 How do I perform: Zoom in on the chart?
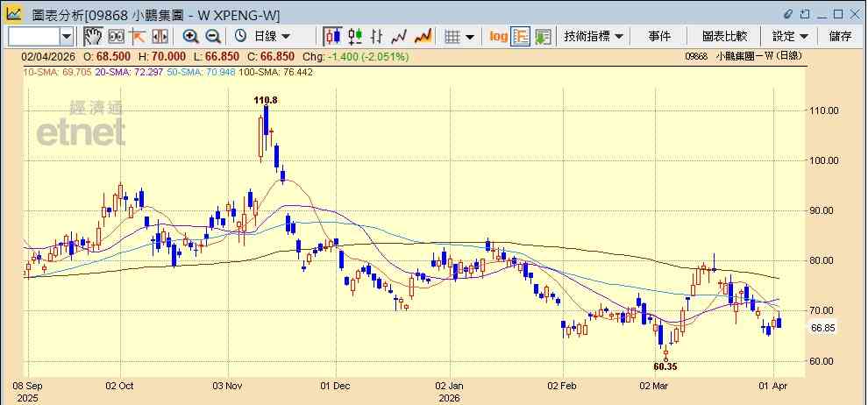[x=191, y=37]
